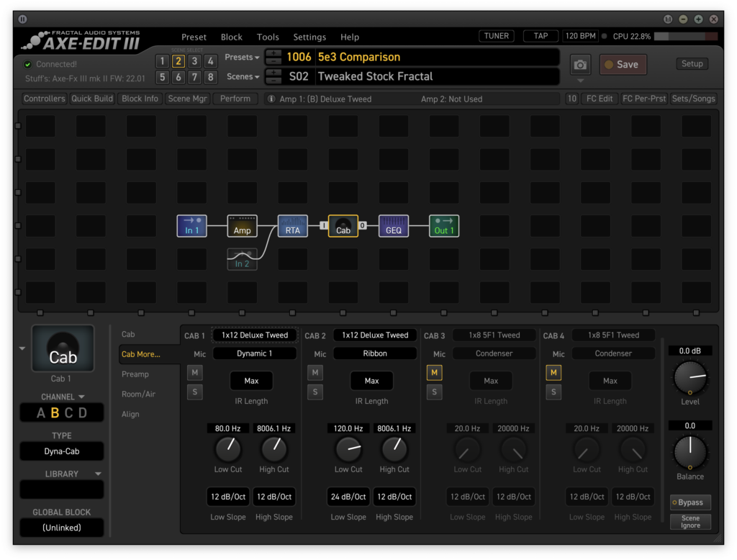737x560 pixels.
Task: Toggle the Cab block Bypass
Action: (690, 502)
